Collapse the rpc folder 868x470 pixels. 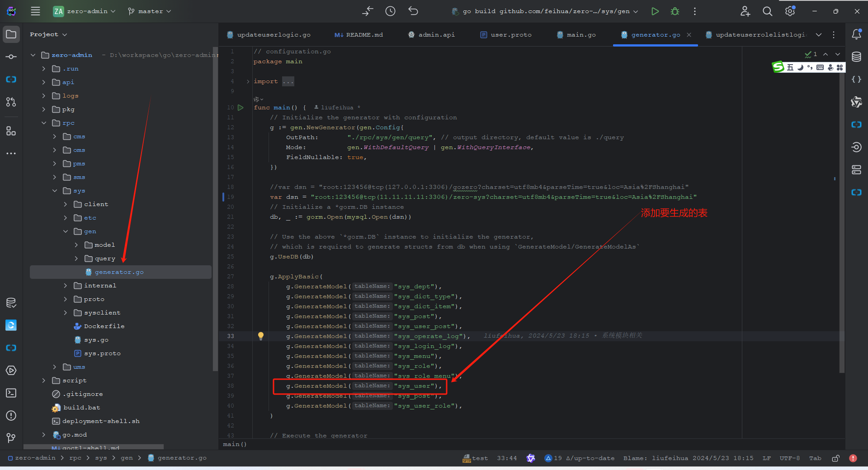(44, 123)
